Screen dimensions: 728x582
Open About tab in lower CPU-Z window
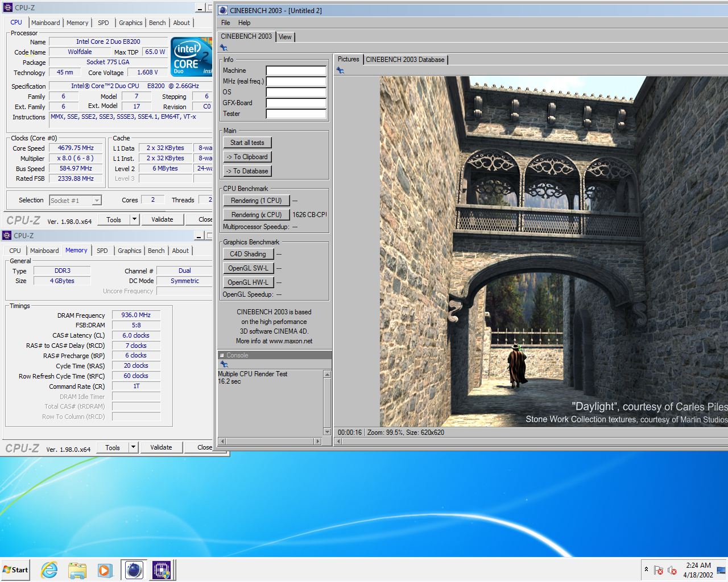tap(180, 251)
